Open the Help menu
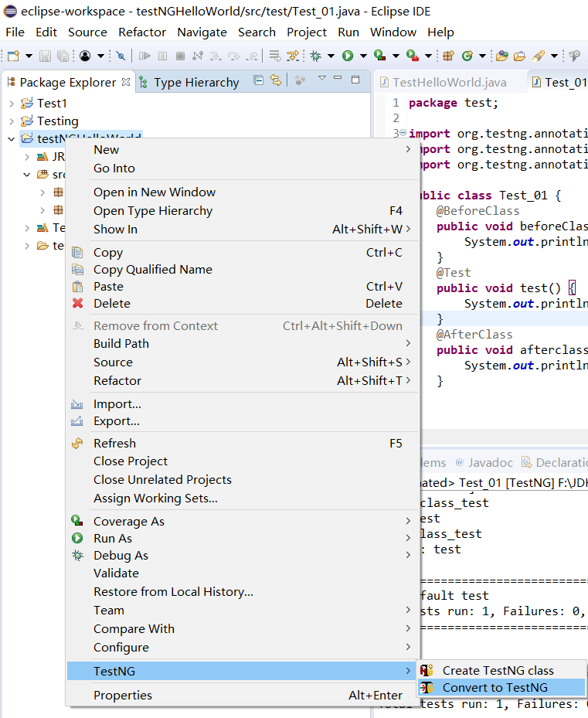This screenshot has height=718, width=588. click(440, 32)
